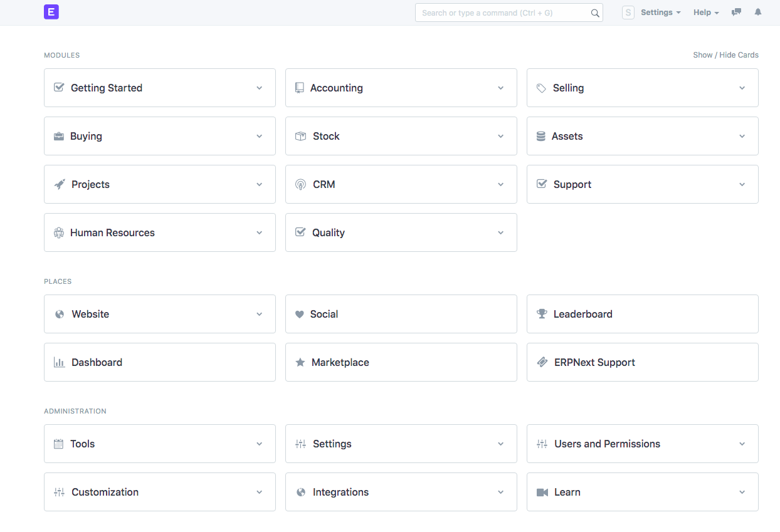
Task: Click the Learn video camera icon
Action: tap(542, 492)
